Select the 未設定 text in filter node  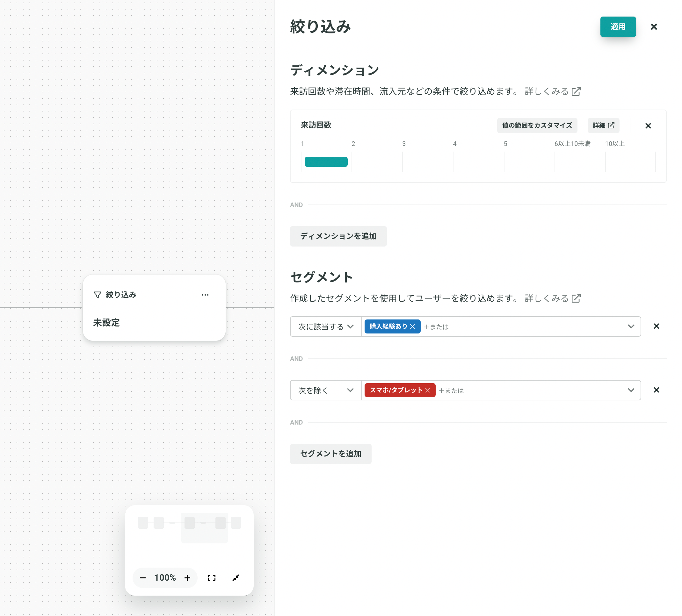pyautogui.click(x=106, y=323)
